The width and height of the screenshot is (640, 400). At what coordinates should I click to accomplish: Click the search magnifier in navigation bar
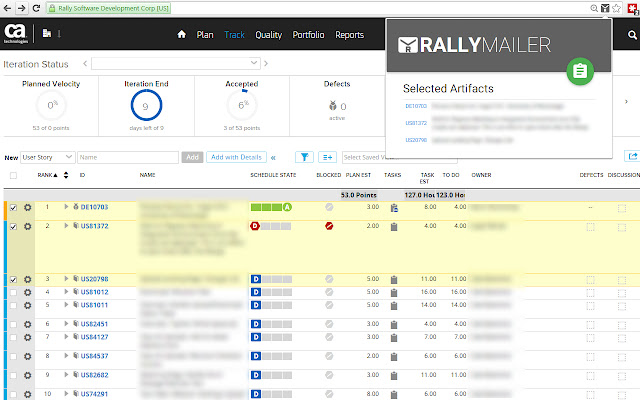click(632, 35)
